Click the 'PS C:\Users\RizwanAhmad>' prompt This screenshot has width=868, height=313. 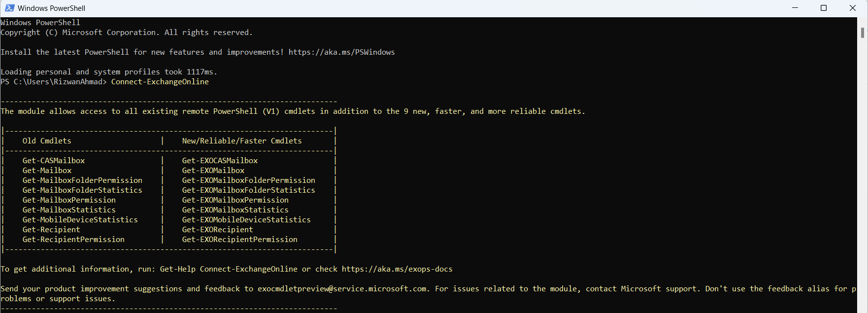pyautogui.click(x=54, y=82)
